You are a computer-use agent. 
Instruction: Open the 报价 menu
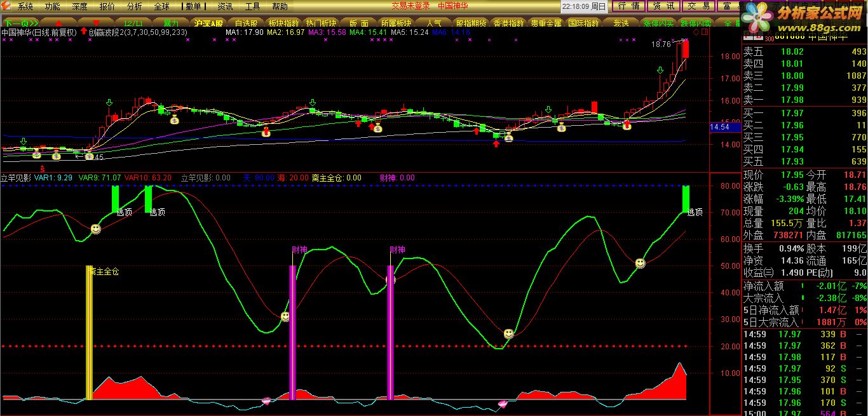(107, 6)
